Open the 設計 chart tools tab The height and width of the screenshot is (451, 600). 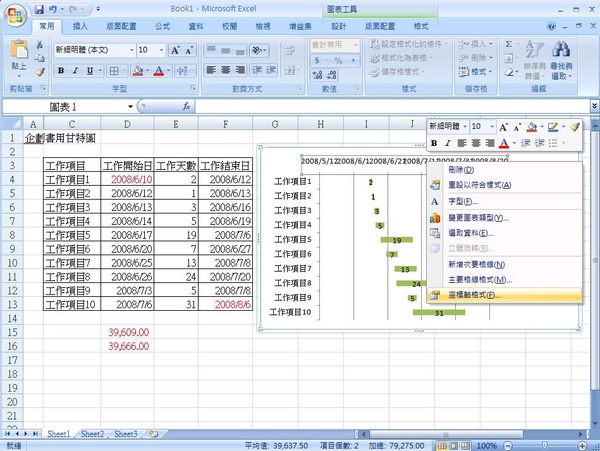tap(339, 26)
